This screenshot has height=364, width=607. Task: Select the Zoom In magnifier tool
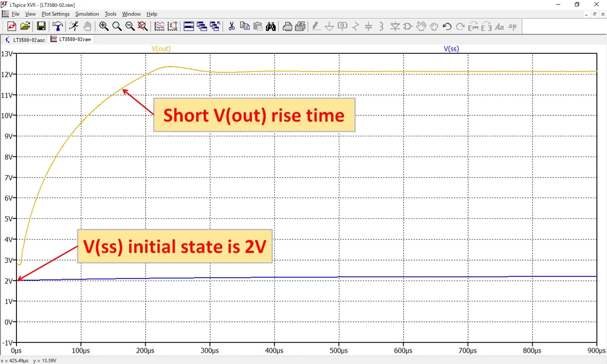[x=104, y=26]
